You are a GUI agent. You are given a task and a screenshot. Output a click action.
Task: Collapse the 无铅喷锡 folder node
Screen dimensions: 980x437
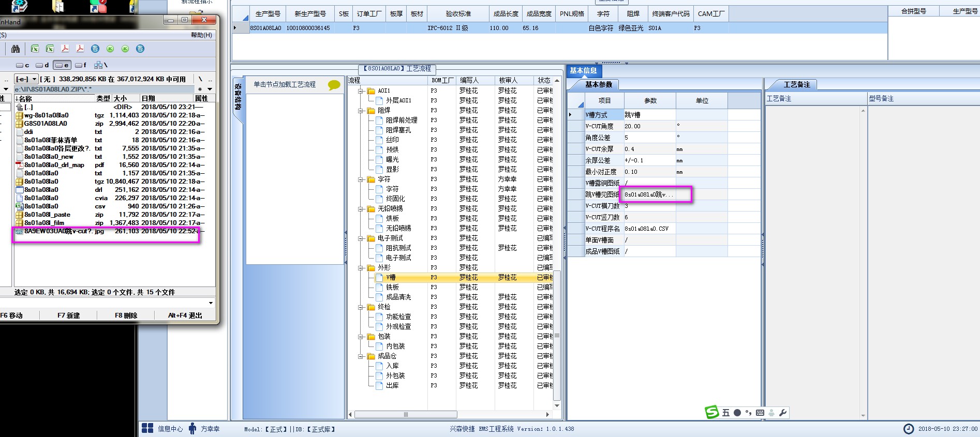coord(361,209)
